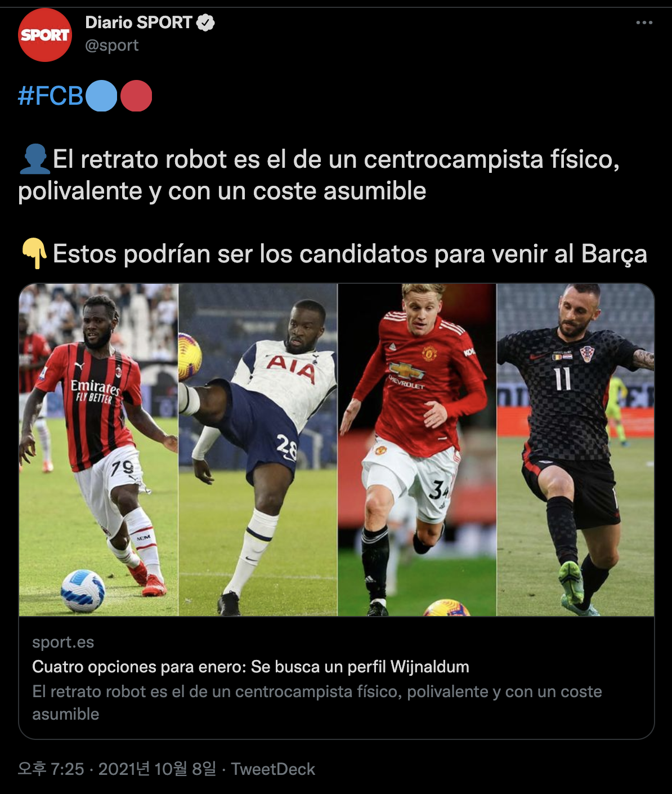Image resolution: width=672 pixels, height=794 pixels.
Task: Click the Diario SPORT red profile avatar
Action: [x=45, y=35]
